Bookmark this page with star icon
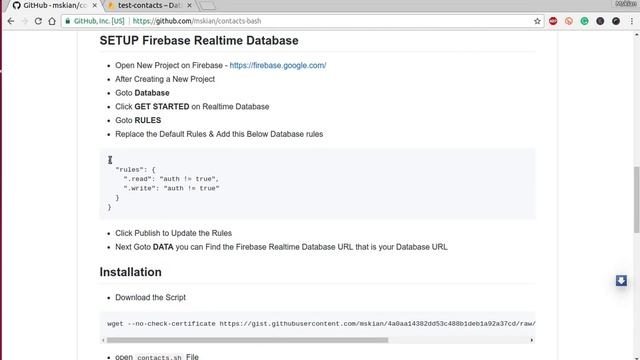This screenshot has height=360, width=640. (537, 21)
